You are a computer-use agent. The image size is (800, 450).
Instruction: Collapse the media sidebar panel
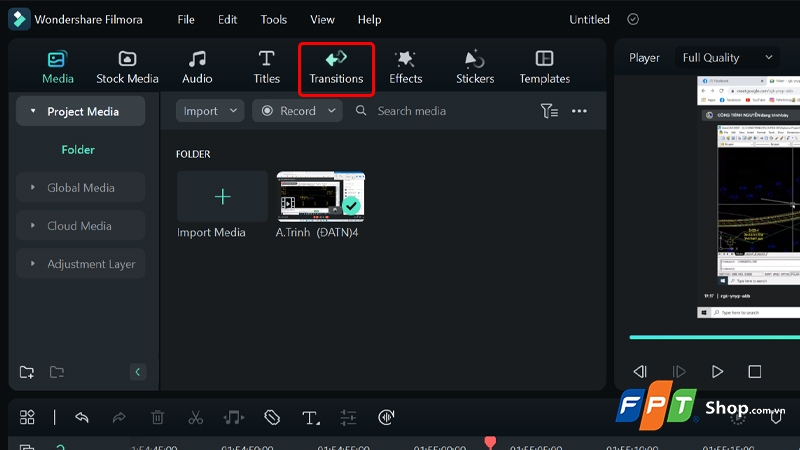click(137, 372)
